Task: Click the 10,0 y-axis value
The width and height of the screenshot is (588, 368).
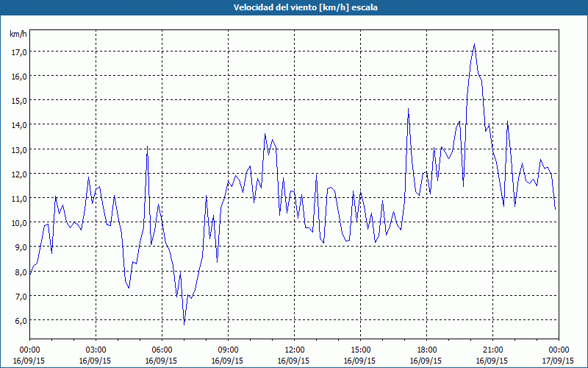Action: (x=19, y=223)
